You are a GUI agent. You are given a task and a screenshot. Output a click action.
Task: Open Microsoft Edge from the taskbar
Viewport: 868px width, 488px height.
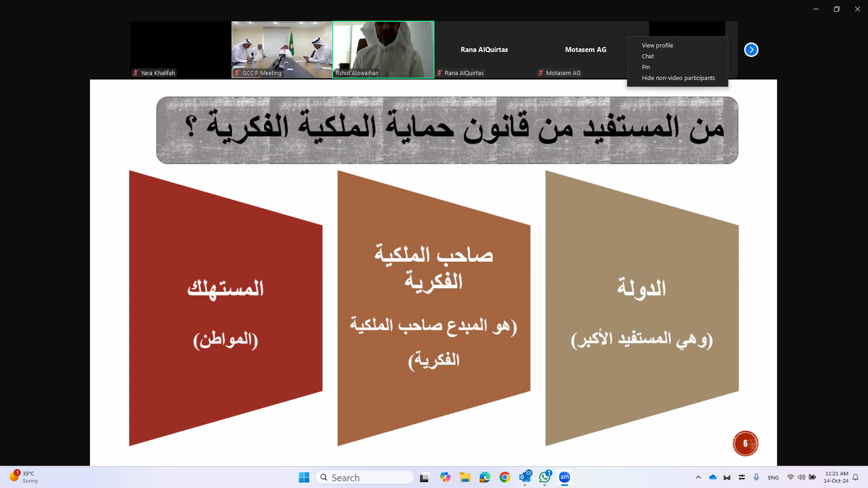(485, 477)
